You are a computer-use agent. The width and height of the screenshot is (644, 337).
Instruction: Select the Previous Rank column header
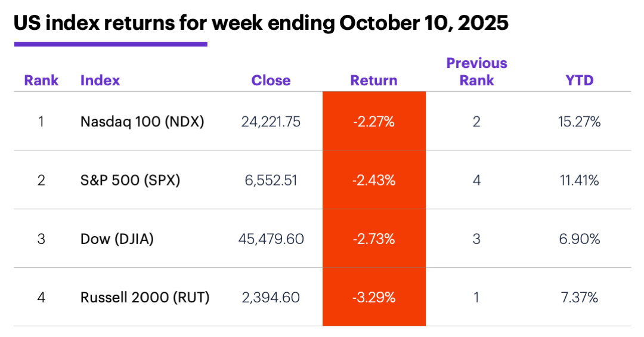pos(476,72)
